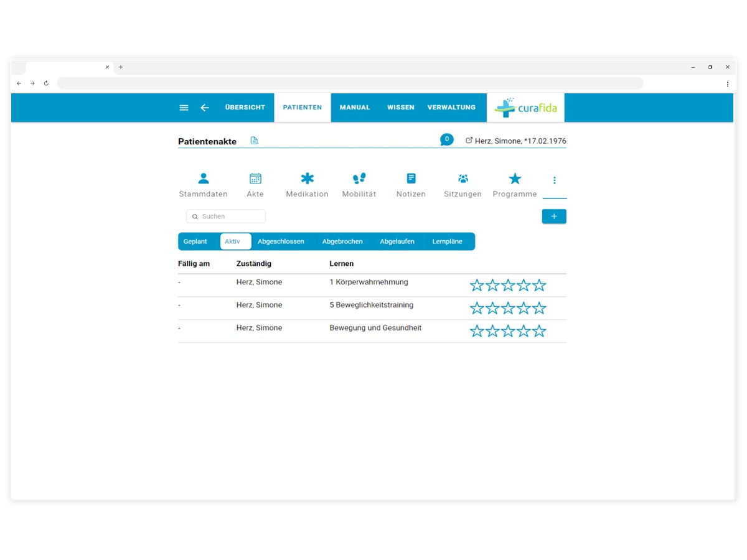Switch to the Geplant filter
747x560 pixels.
coord(195,241)
